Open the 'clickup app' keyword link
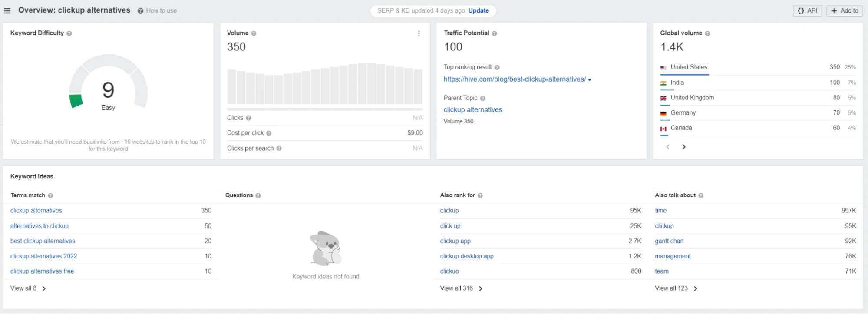 (x=455, y=241)
